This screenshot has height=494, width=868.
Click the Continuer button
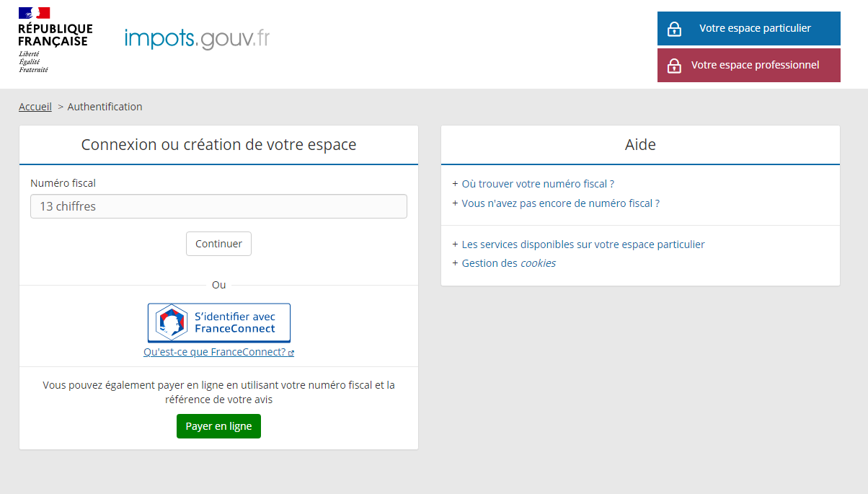(218, 244)
